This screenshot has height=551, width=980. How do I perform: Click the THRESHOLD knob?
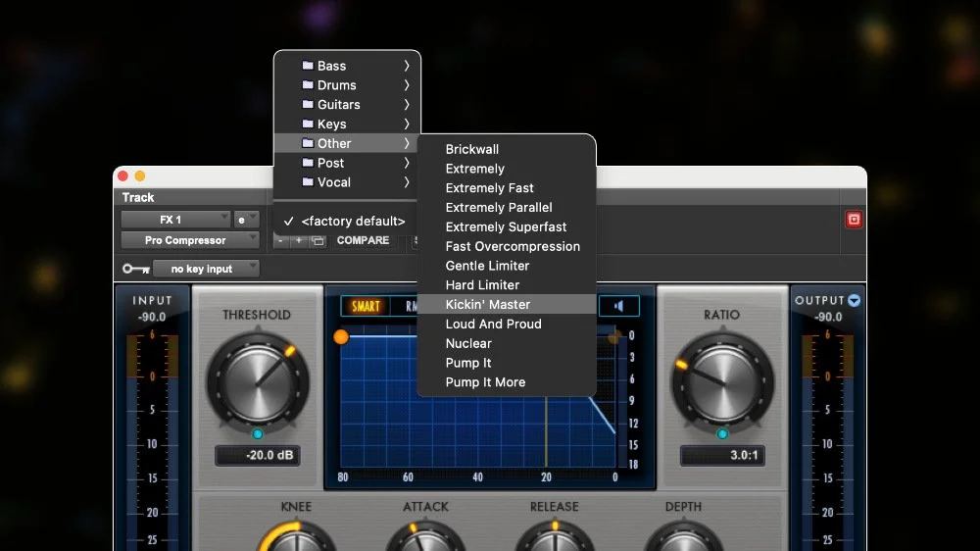(x=258, y=381)
